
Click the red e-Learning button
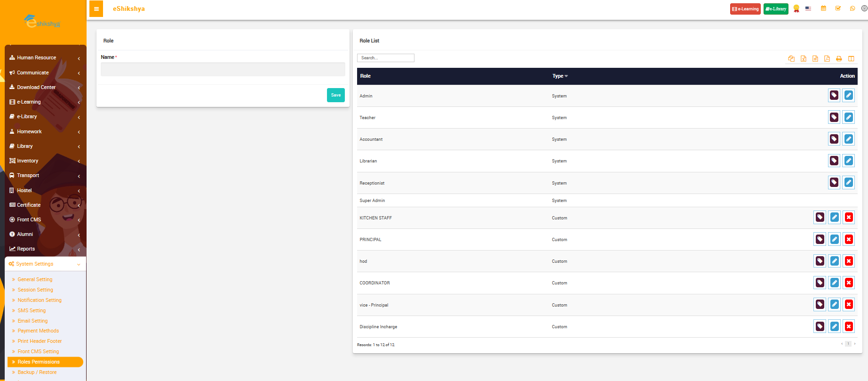coord(745,9)
